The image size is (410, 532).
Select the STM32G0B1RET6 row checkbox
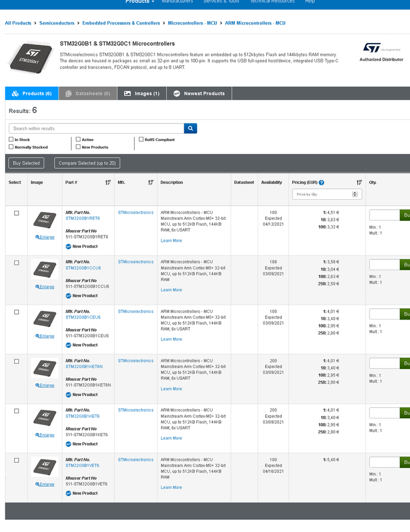(x=17, y=213)
